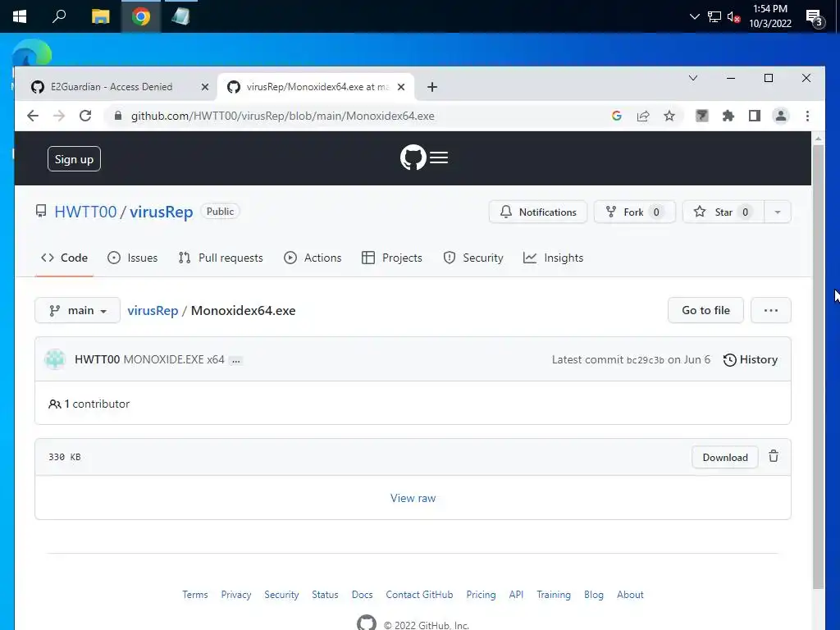The height and width of the screenshot is (630, 840).
Task: Click the pinned extension icon beside puzzle
Action: pyautogui.click(x=702, y=116)
